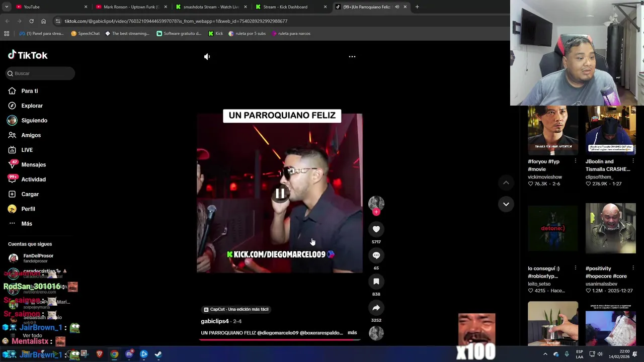Like the video with the heart icon
The width and height of the screenshot is (644, 362).
pyautogui.click(x=376, y=229)
